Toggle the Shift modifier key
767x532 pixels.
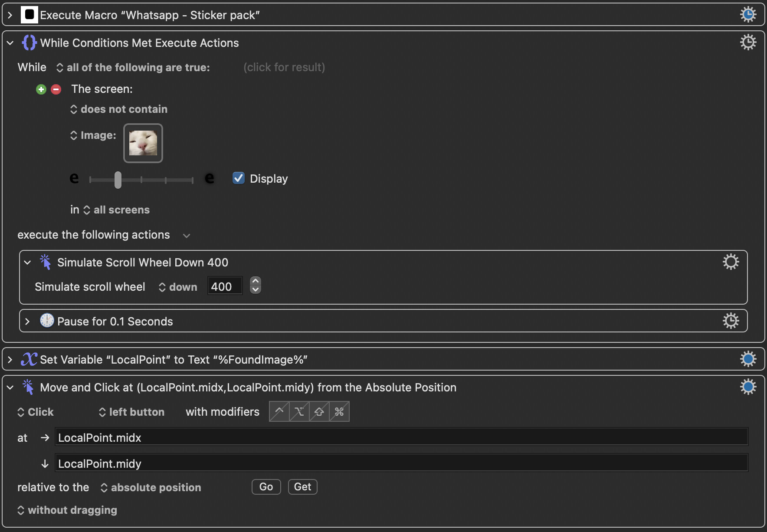click(319, 412)
